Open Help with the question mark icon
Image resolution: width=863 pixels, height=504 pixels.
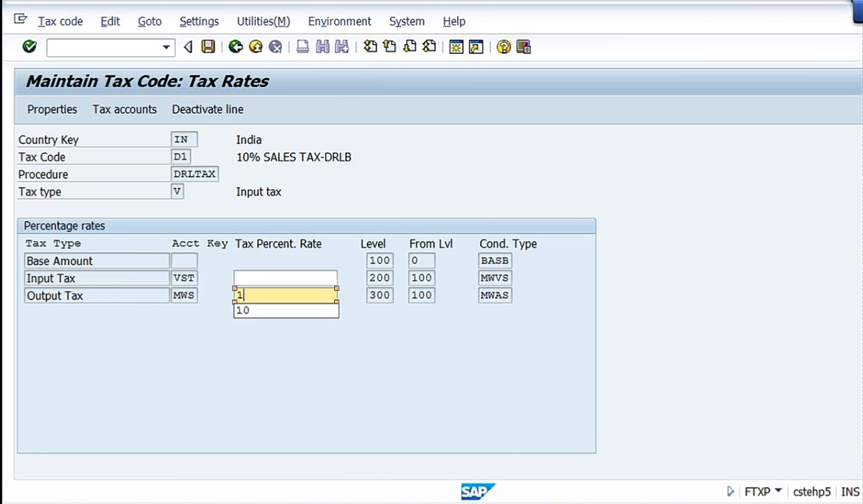[504, 47]
